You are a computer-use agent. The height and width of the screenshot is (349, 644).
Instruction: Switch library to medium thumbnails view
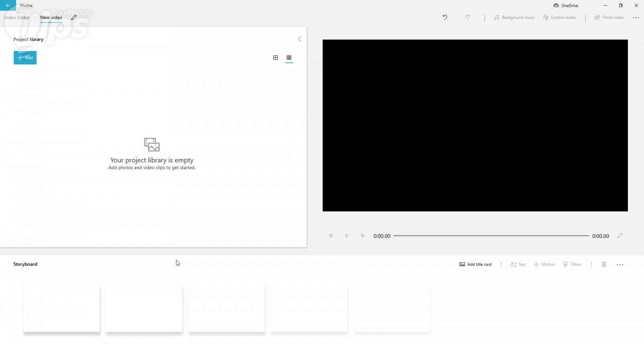tap(275, 58)
